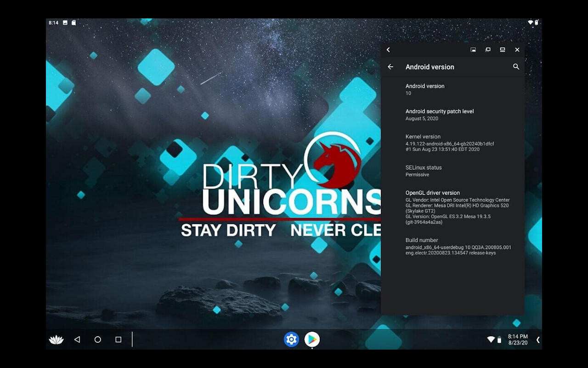The width and height of the screenshot is (588, 368).
Task: Tap Android security patch level entry
Action: [x=452, y=115]
